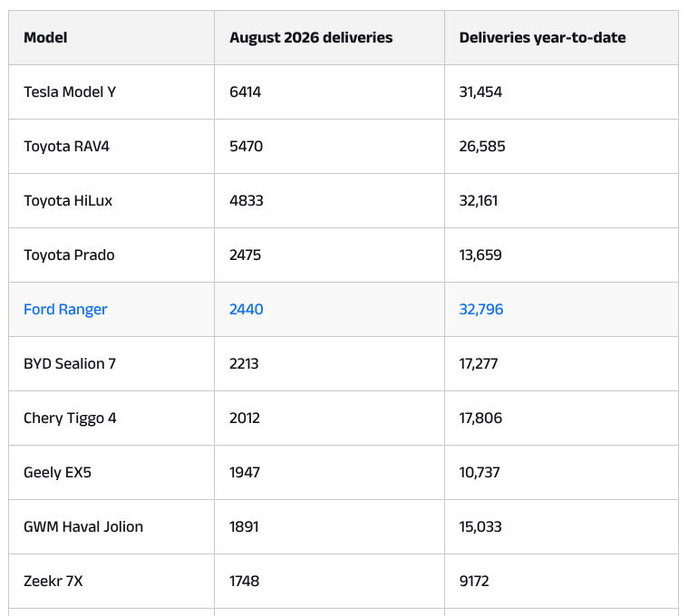Click the Geely EX5 cell
Image resolution: width=688 pixels, height=616 pixels.
[x=111, y=473]
